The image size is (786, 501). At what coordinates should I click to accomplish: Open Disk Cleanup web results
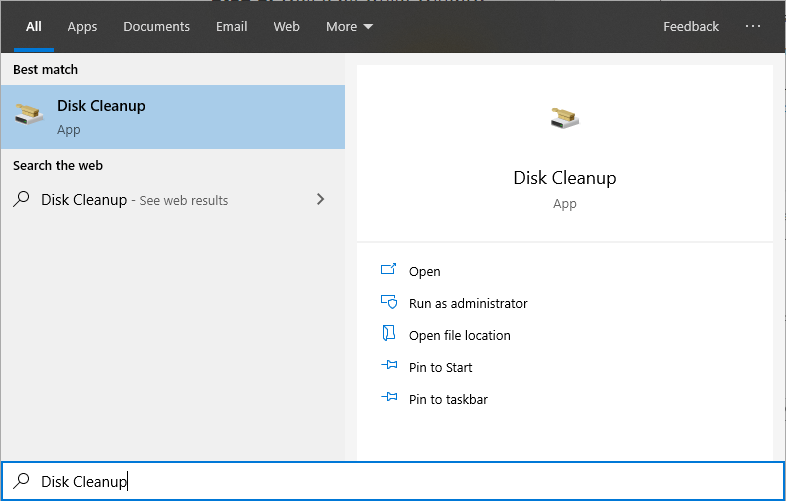click(173, 200)
